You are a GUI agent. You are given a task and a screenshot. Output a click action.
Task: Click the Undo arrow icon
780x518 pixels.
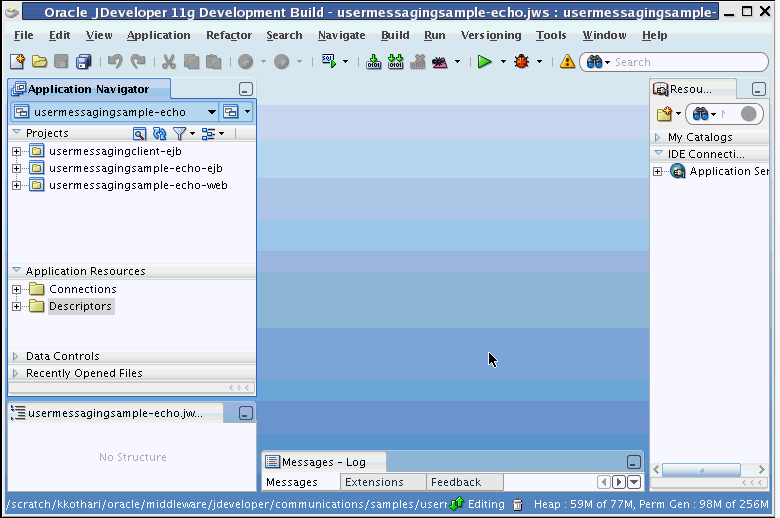pyautogui.click(x=115, y=62)
